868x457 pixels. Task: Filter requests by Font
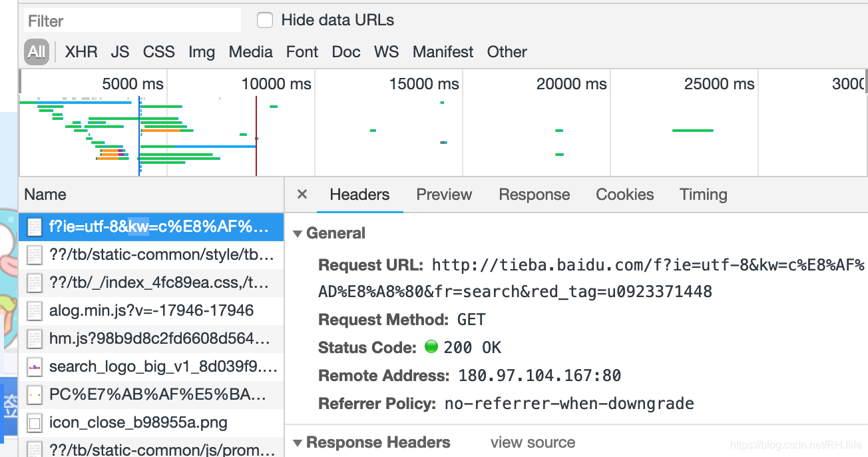[x=302, y=52]
